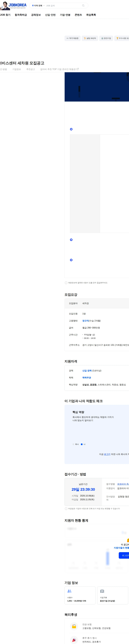This screenshot has height=644, width=129.
Task: Click the JOBKOREA logo
Action: (17, 5)
